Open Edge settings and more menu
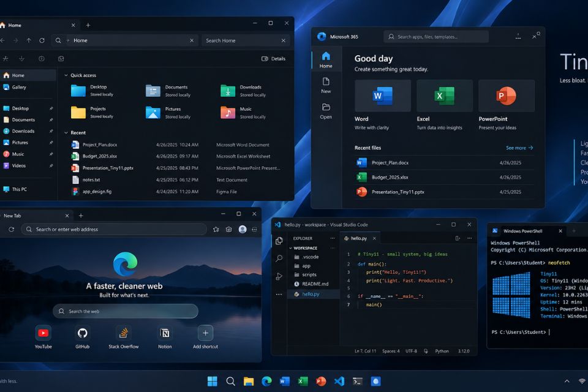 (254, 229)
